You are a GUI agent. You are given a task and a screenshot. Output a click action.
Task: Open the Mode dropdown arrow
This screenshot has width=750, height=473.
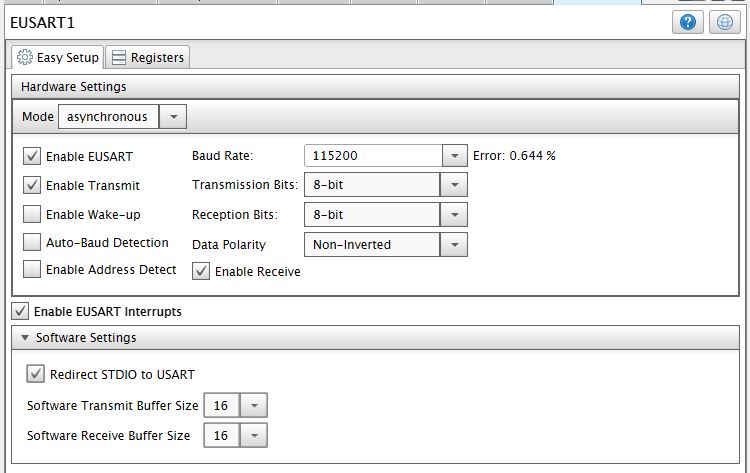(173, 117)
